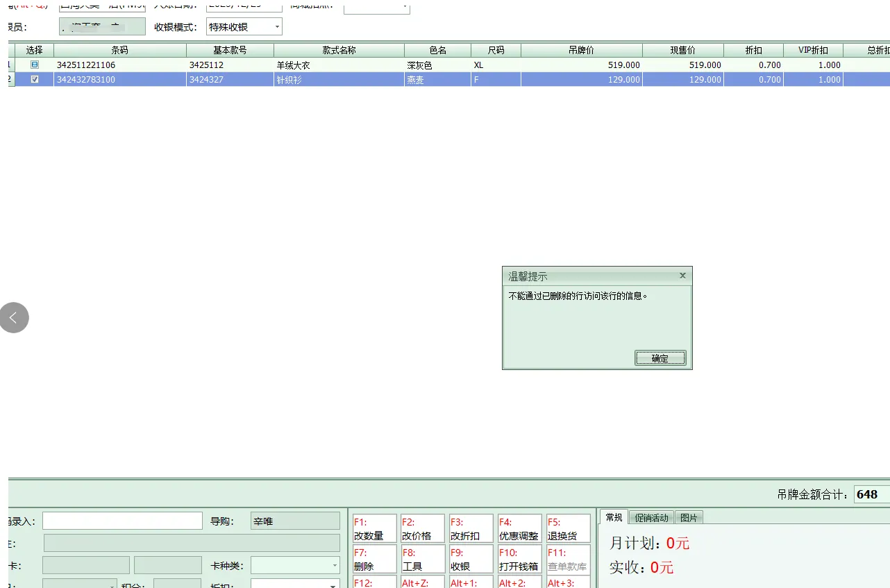Toggle selection checkbox for 羊绒大衣 row
Viewport: 890px width, 588px height.
coord(35,65)
